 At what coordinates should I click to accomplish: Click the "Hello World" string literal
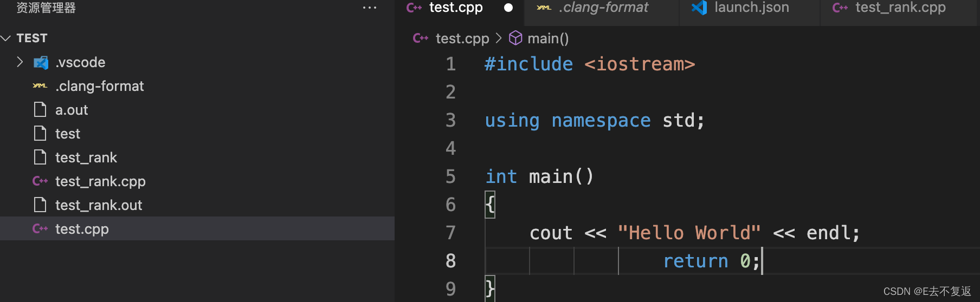click(689, 233)
